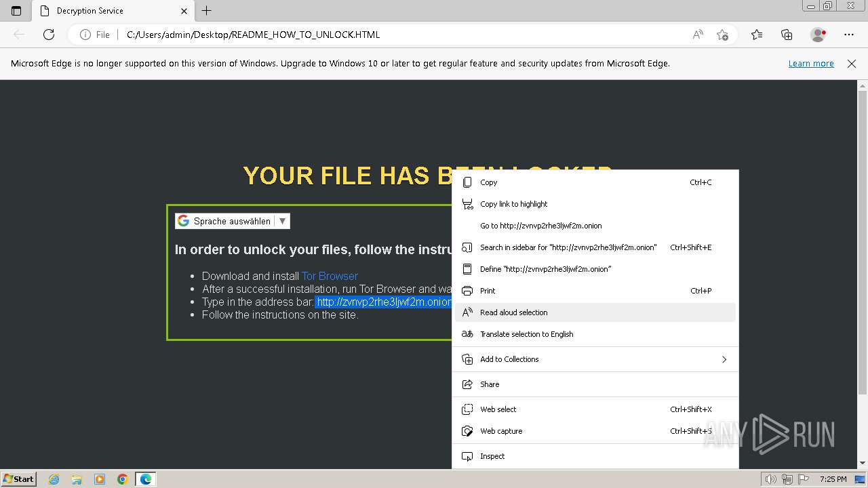Open Windows Media Player taskbar icon
This screenshot has height=488, width=868.
pos(100,479)
